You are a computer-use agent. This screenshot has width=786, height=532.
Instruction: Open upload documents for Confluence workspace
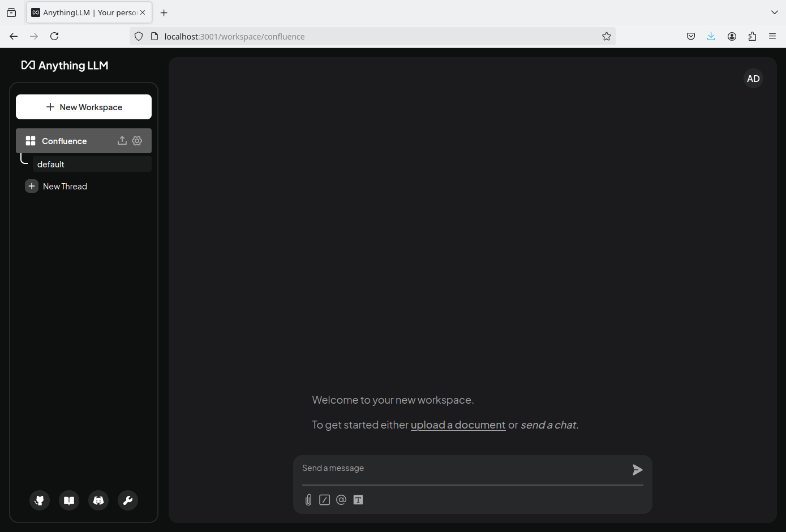[122, 141]
